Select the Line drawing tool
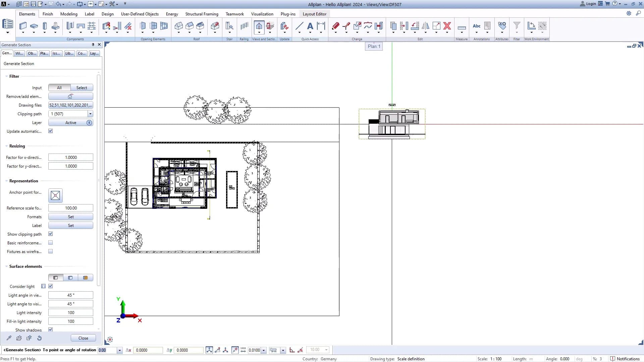This screenshot has width=644, height=362. (x=299, y=26)
